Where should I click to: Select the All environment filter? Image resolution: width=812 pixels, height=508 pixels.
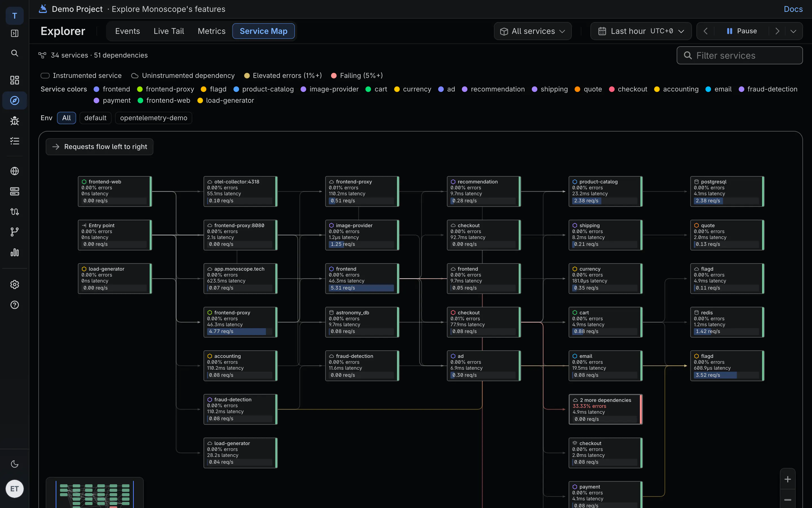(x=67, y=118)
